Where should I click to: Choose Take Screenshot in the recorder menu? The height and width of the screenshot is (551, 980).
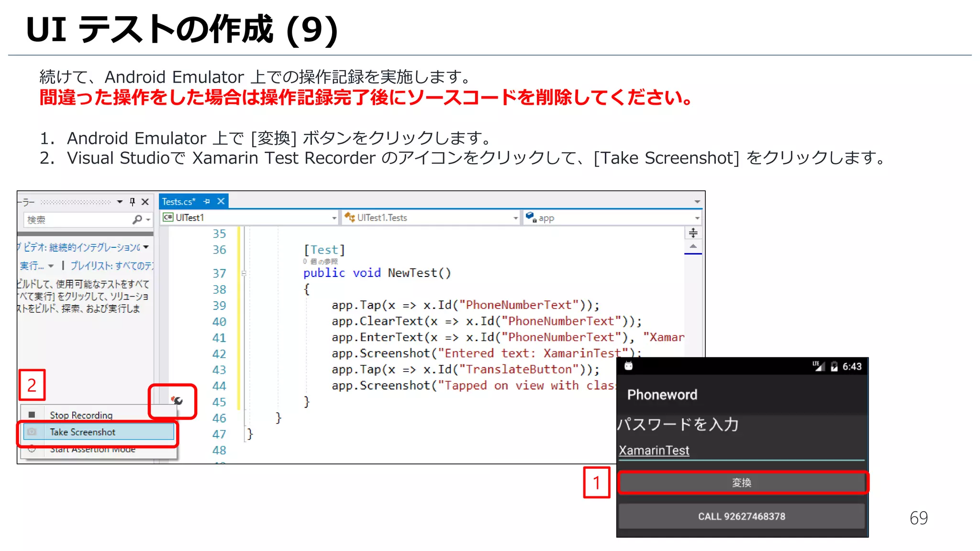(99, 432)
